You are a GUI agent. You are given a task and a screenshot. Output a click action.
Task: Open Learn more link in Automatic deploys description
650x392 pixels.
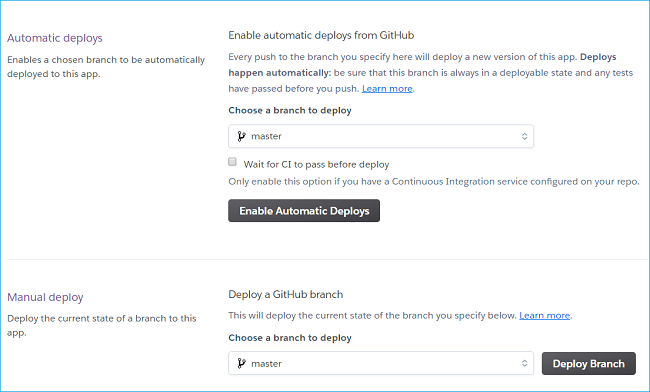pyautogui.click(x=387, y=89)
